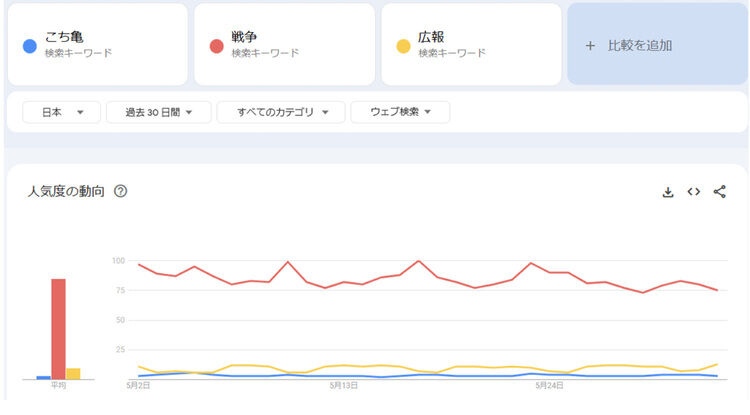
Task: Open the 日本 region dropdown
Action: click(61, 112)
